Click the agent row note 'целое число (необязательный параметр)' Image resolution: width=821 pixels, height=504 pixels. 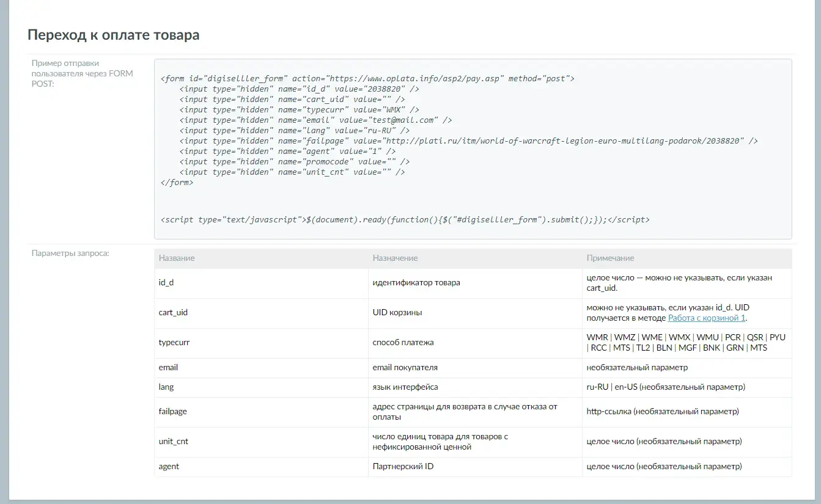coord(664,467)
